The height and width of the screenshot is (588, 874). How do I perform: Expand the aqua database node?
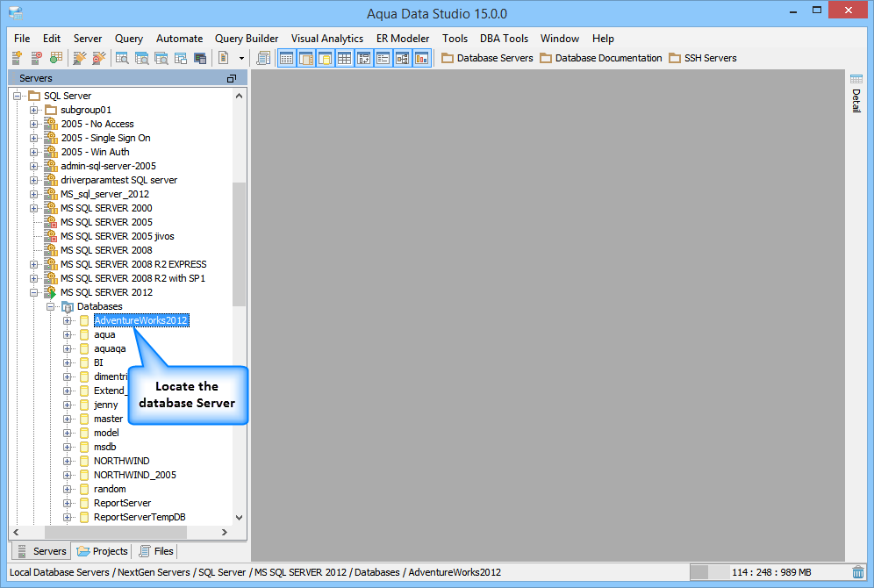tap(68, 334)
